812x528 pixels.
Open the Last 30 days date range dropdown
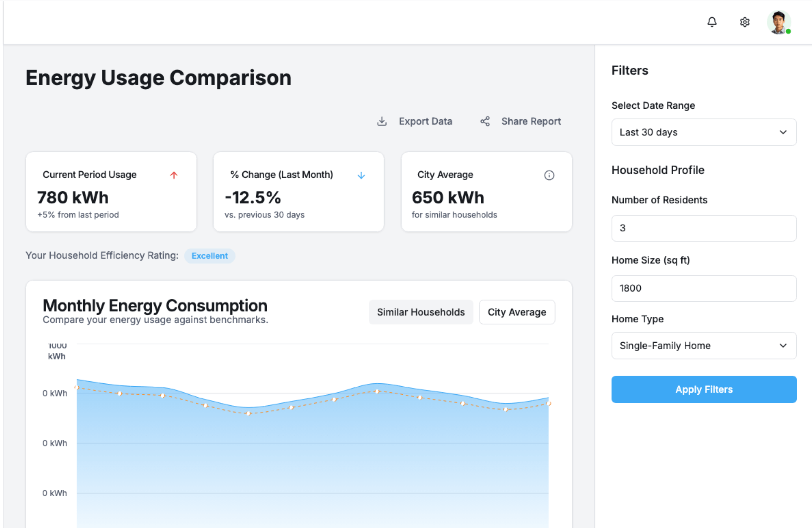[704, 132]
